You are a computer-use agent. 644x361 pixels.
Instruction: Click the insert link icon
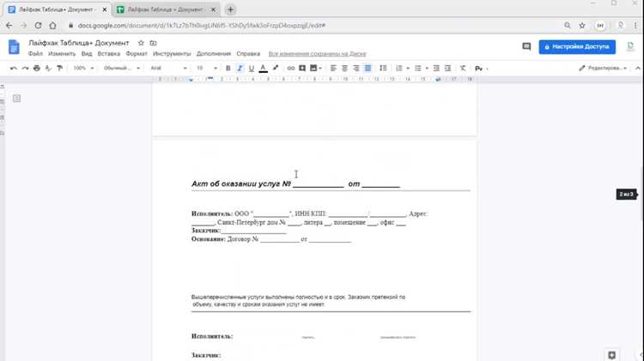(291, 68)
